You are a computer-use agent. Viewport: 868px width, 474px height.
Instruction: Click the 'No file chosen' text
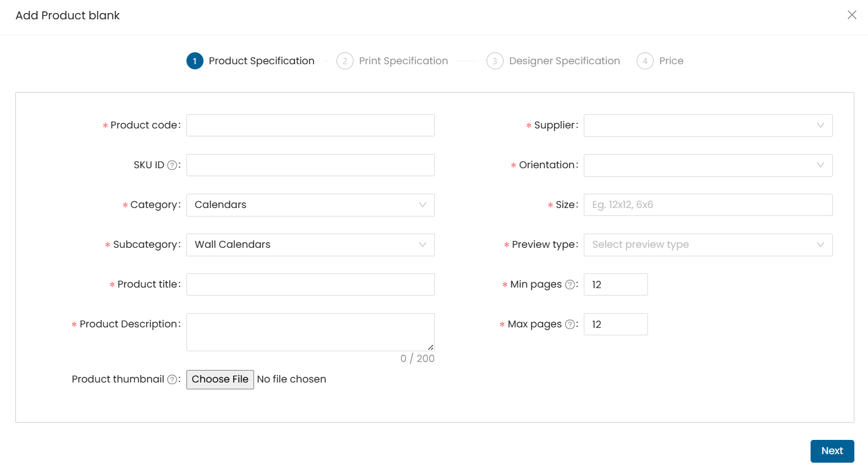(x=292, y=379)
